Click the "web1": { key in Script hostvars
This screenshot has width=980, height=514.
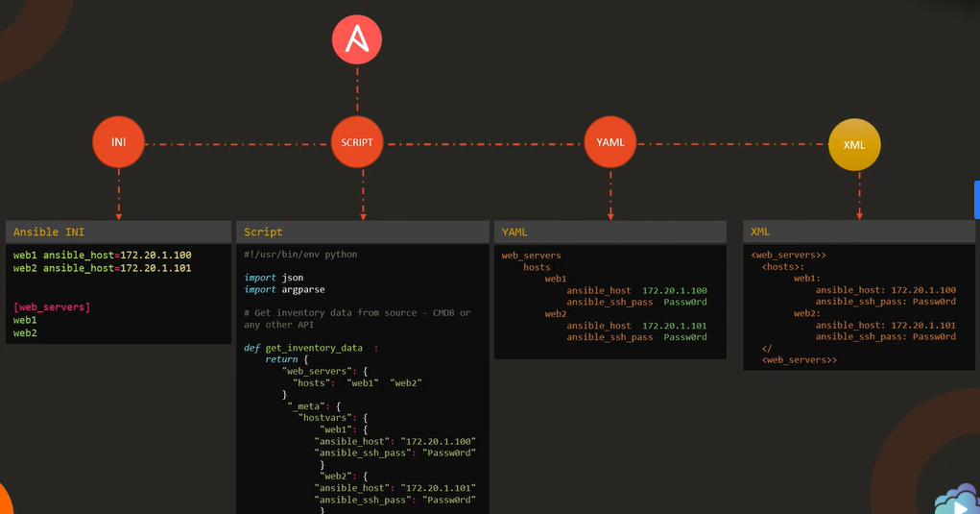(x=344, y=429)
